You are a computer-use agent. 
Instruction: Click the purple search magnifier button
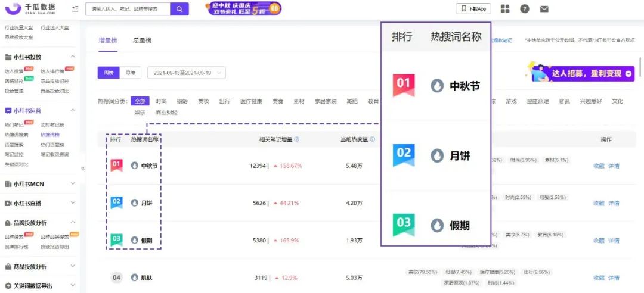(179, 8)
